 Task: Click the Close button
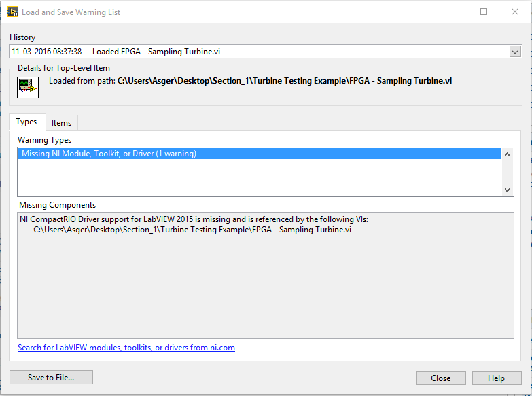point(441,378)
